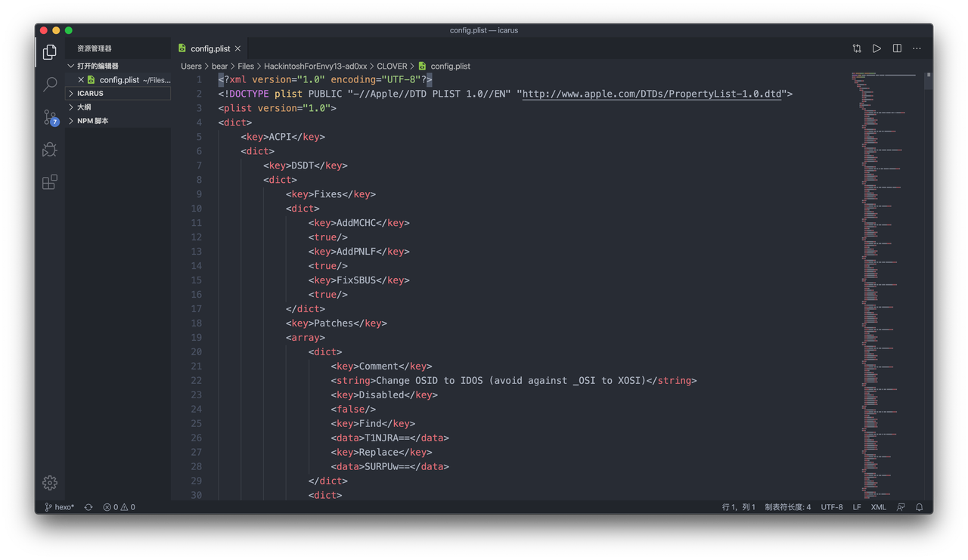The width and height of the screenshot is (968, 560).
Task: Click the SURPUw== data value
Action: [387, 467]
